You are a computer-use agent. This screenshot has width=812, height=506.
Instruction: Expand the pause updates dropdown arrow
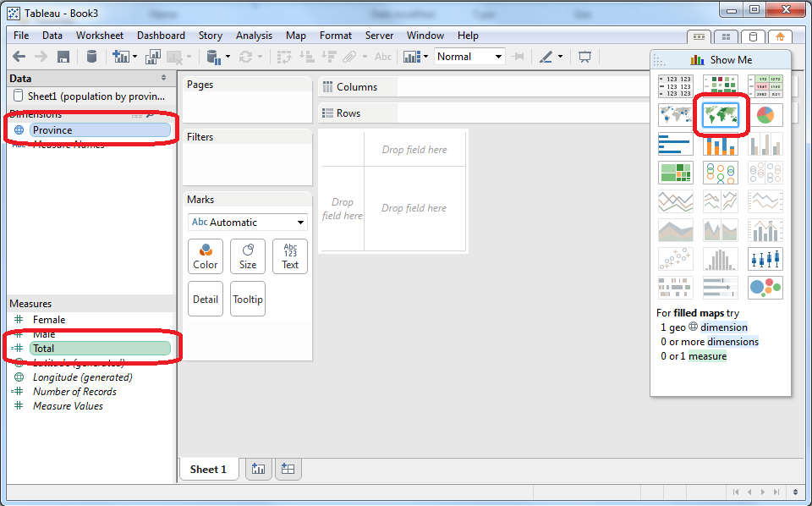[x=228, y=57]
